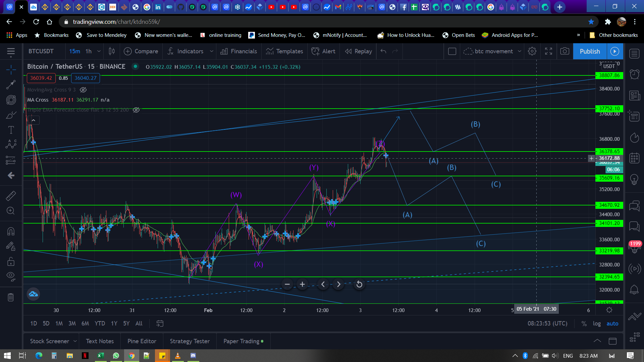Select the measure ruler tool
The image size is (644, 362).
tap(11, 196)
